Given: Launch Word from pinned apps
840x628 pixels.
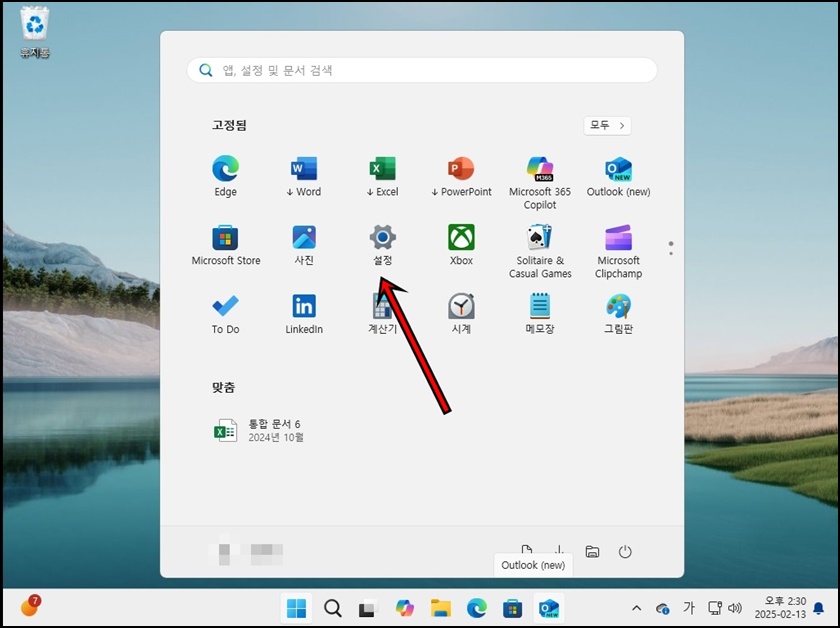Looking at the screenshot, I should pyautogui.click(x=304, y=177).
